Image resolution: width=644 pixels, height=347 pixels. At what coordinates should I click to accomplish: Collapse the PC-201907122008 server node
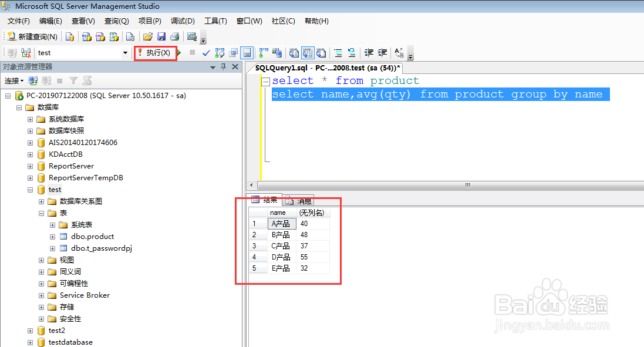8,96
